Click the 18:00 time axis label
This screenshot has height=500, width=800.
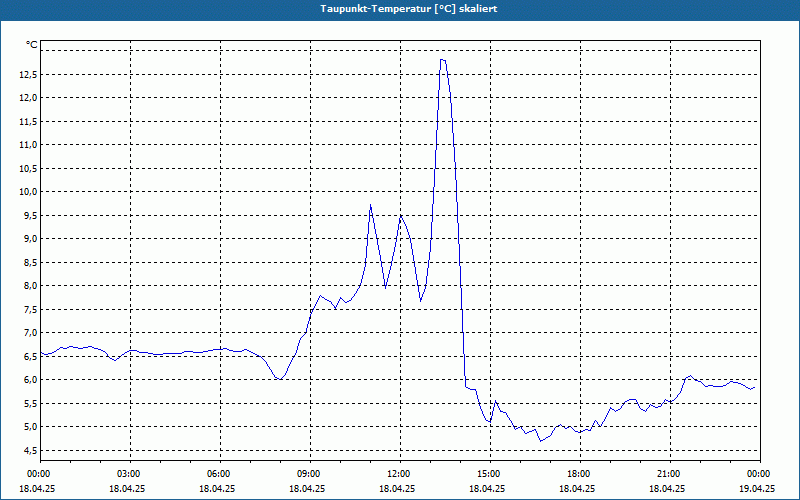click(581, 474)
